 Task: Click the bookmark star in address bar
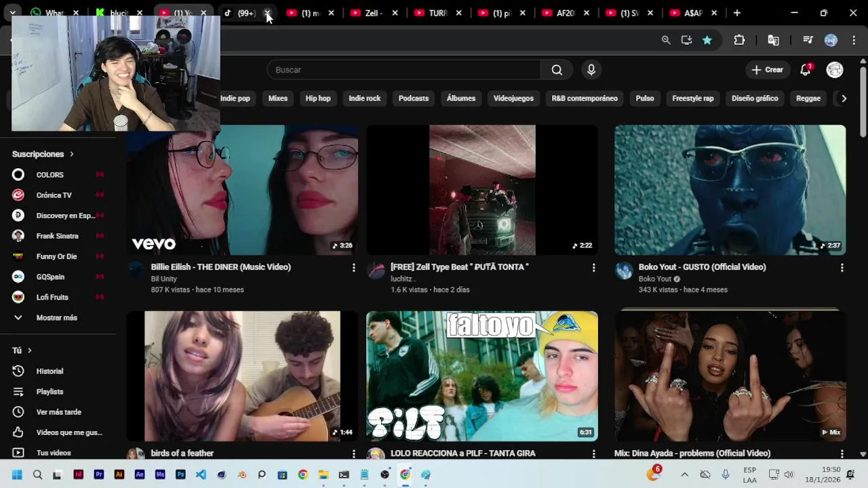707,40
